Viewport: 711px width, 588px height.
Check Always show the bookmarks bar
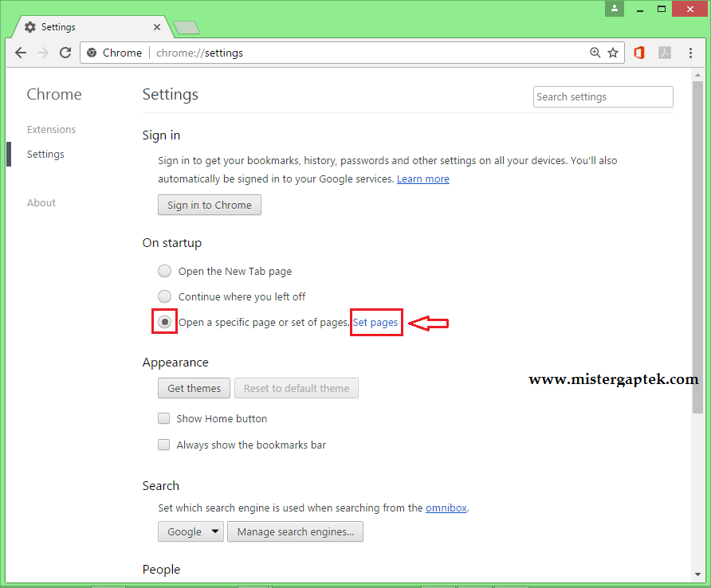pos(163,445)
